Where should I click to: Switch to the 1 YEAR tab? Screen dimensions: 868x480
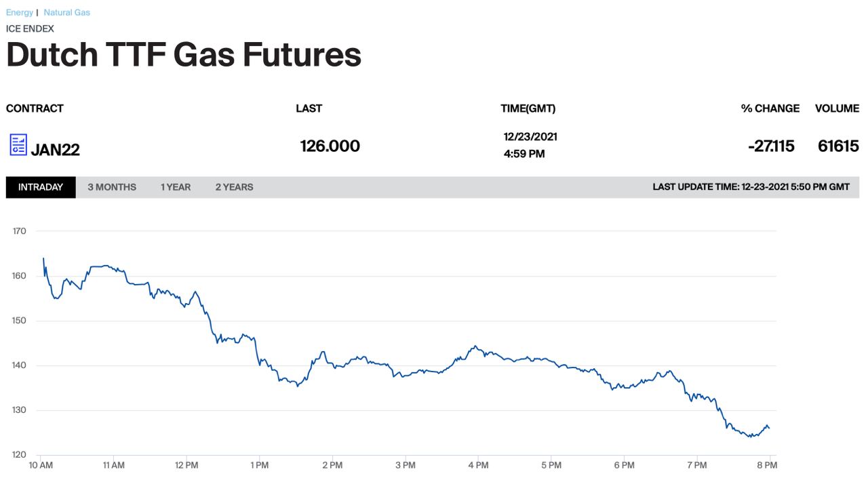pyautogui.click(x=176, y=187)
